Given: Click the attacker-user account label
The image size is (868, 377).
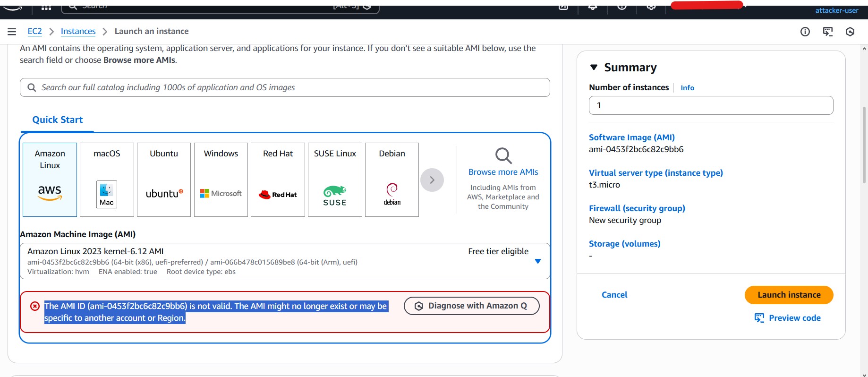Looking at the screenshot, I should point(837,10).
